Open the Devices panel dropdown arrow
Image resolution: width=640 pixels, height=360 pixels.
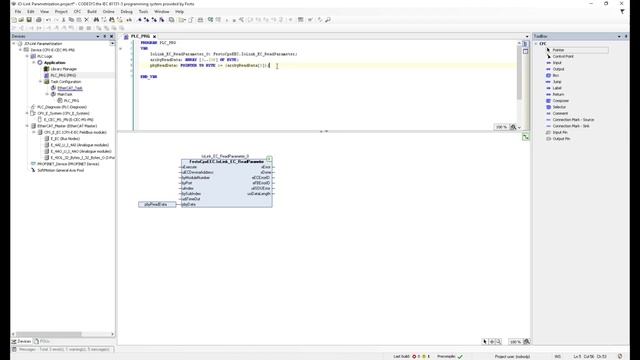(98, 36)
